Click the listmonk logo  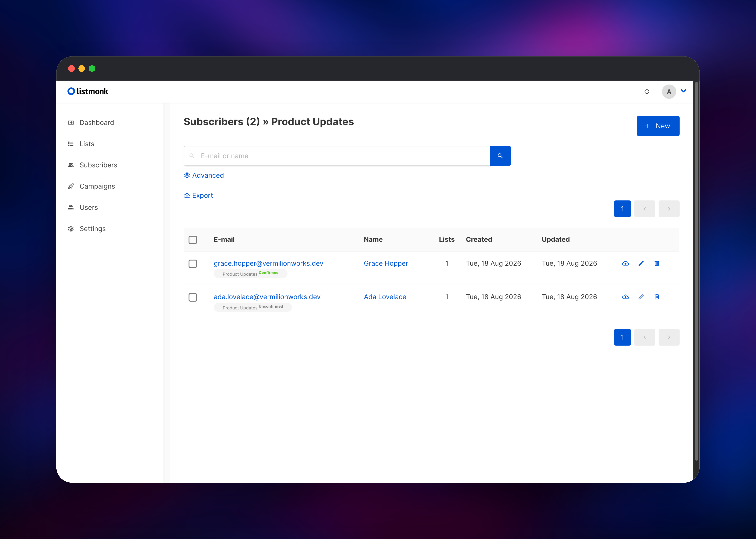[x=88, y=91]
